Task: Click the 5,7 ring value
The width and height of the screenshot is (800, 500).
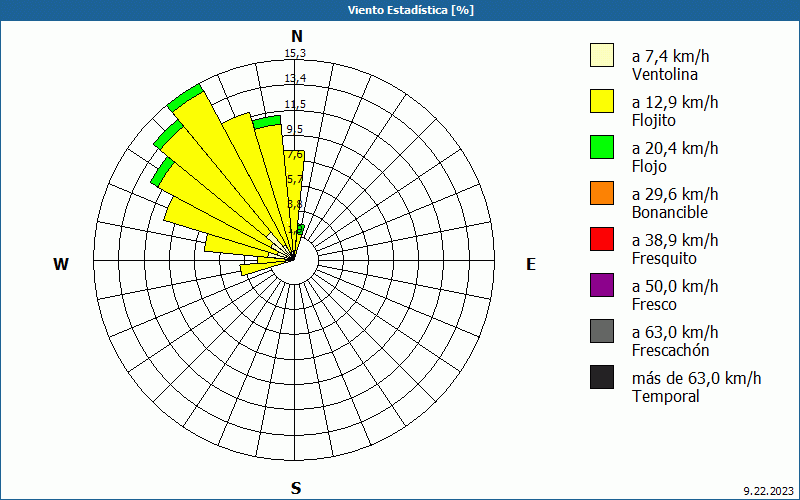Action: click(x=294, y=180)
